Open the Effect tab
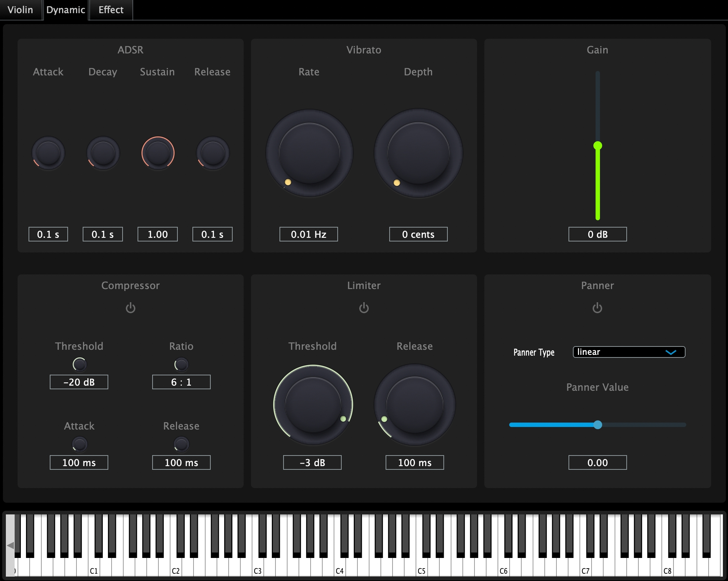 (x=111, y=10)
